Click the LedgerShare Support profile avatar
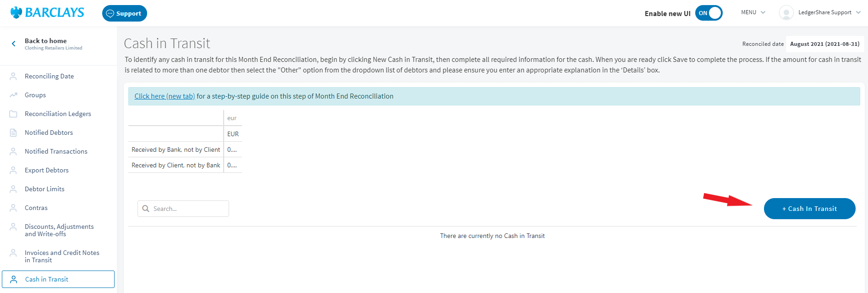Image resolution: width=868 pixels, height=293 pixels. click(786, 12)
